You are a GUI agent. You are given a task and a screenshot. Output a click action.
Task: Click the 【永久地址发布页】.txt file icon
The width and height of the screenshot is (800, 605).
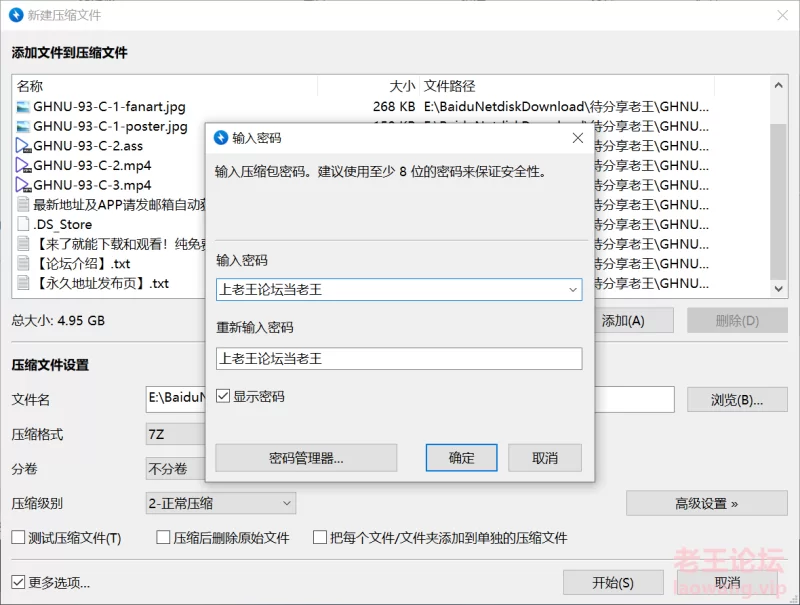click(23, 283)
